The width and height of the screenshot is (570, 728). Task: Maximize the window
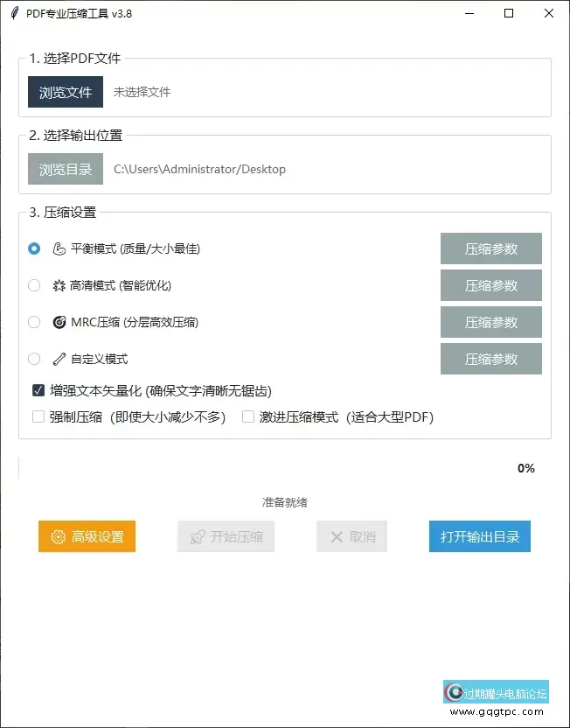click(x=509, y=13)
